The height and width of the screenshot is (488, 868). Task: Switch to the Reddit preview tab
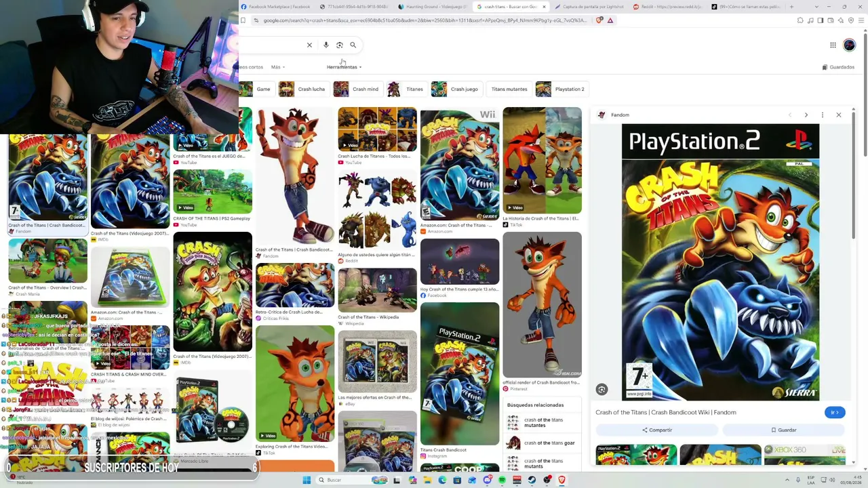pos(668,7)
